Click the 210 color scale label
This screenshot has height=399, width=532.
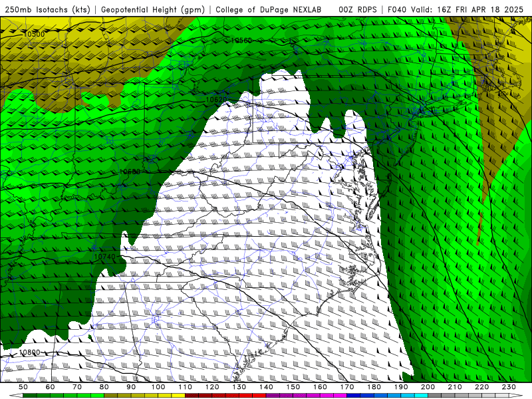(x=455, y=387)
